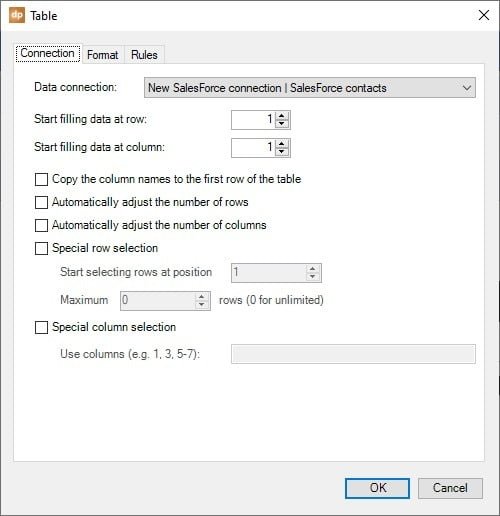The image size is (500, 516).
Task: Confirm the settings with OK
Action: click(377, 488)
